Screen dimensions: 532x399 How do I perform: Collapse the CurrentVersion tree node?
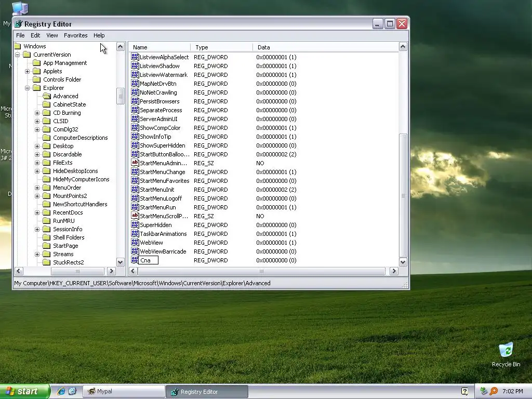point(17,55)
